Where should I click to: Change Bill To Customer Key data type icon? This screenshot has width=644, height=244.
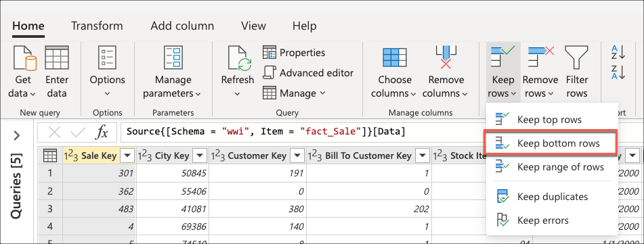click(315, 156)
